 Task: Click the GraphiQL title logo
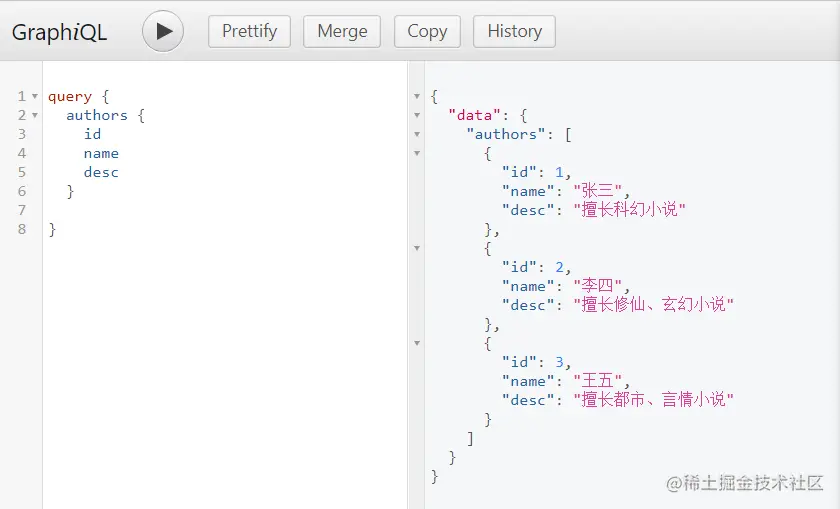tap(59, 32)
